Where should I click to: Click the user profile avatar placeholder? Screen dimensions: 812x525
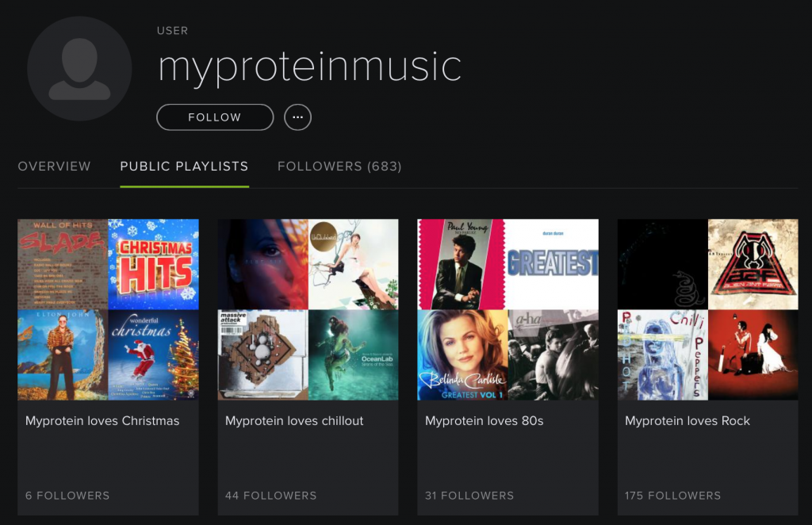(79, 69)
